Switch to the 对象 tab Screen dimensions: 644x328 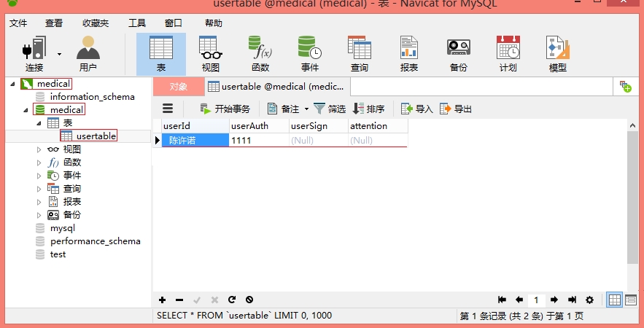click(x=179, y=87)
